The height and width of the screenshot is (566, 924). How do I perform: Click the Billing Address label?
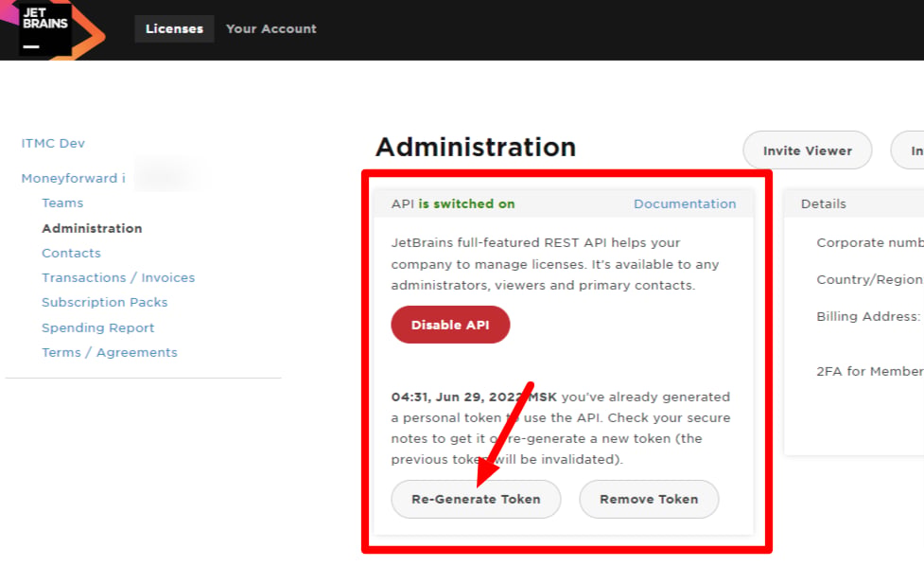[868, 317]
